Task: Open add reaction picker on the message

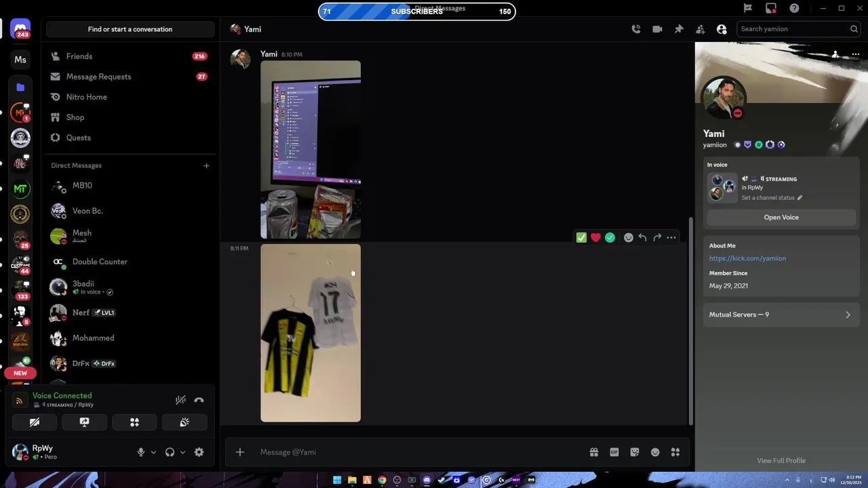Action: pyautogui.click(x=628, y=237)
